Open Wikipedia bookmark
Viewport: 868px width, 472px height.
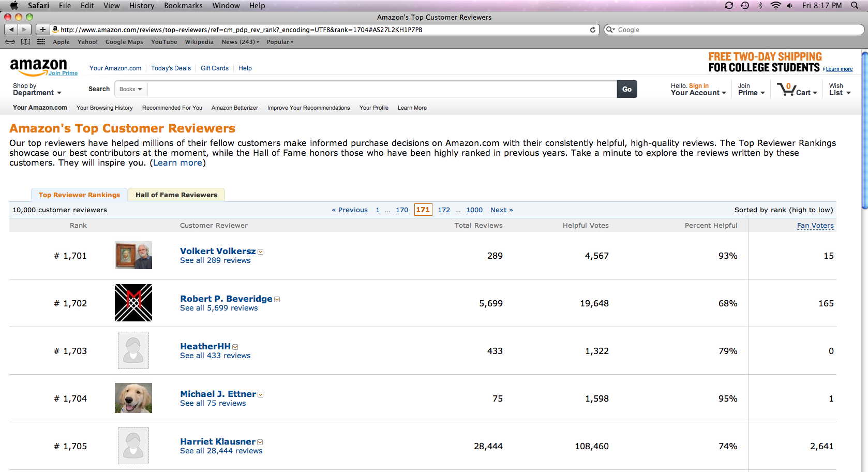click(199, 42)
